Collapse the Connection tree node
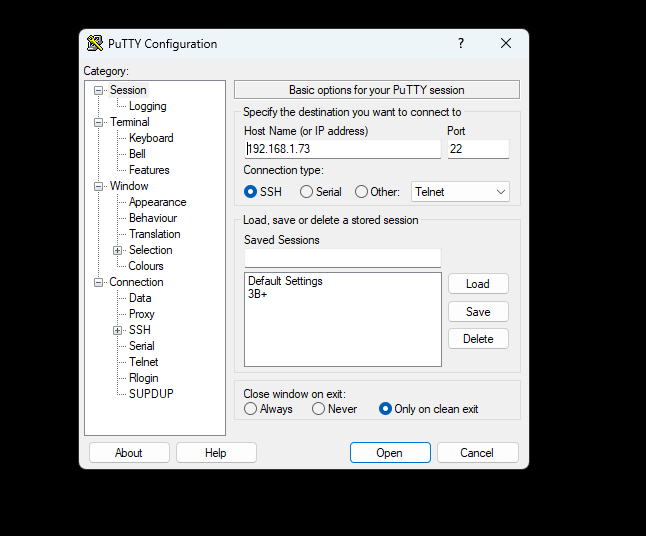This screenshot has width=646, height=536. pyautogui.click(x=98, y=282)
